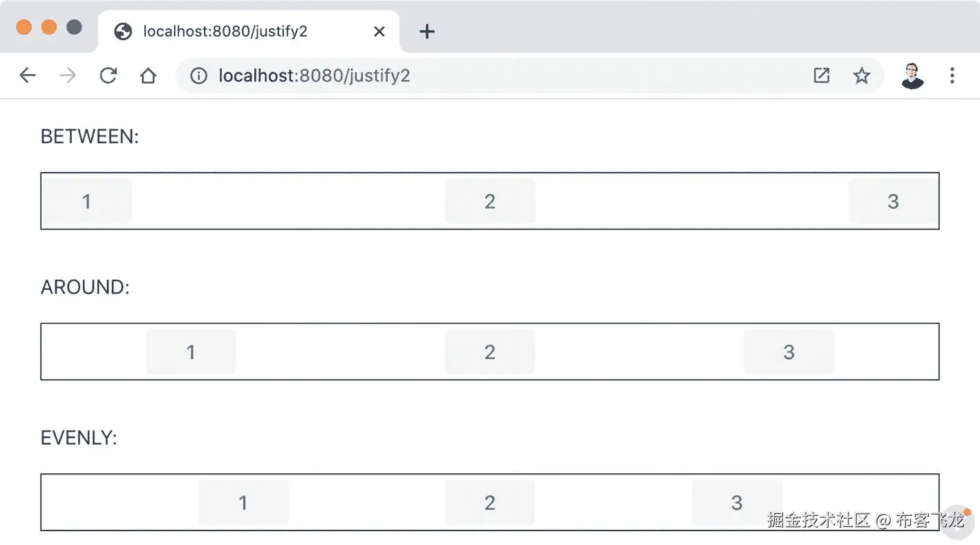Click button 1 in the EVENLY row
This screenshot has height=545, width=980.
tap(243, 502)
